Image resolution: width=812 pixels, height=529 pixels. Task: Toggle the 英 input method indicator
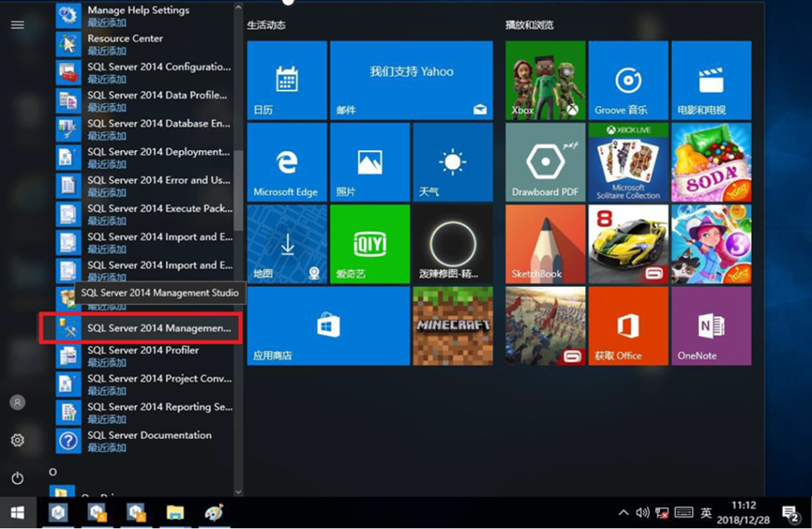pos(706,512)
